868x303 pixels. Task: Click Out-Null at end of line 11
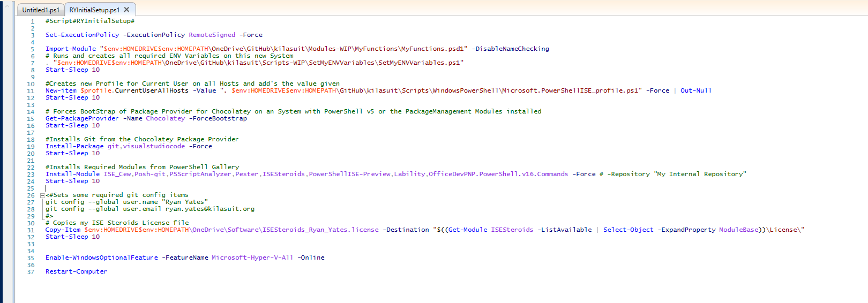(695, 90)
